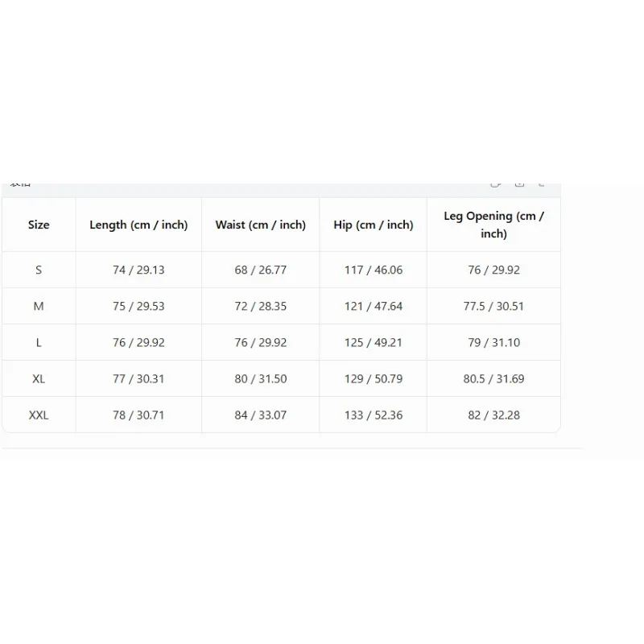This screenshot has height=644, width=644.
Task: Select the XXL size row label
Action: 39,415
